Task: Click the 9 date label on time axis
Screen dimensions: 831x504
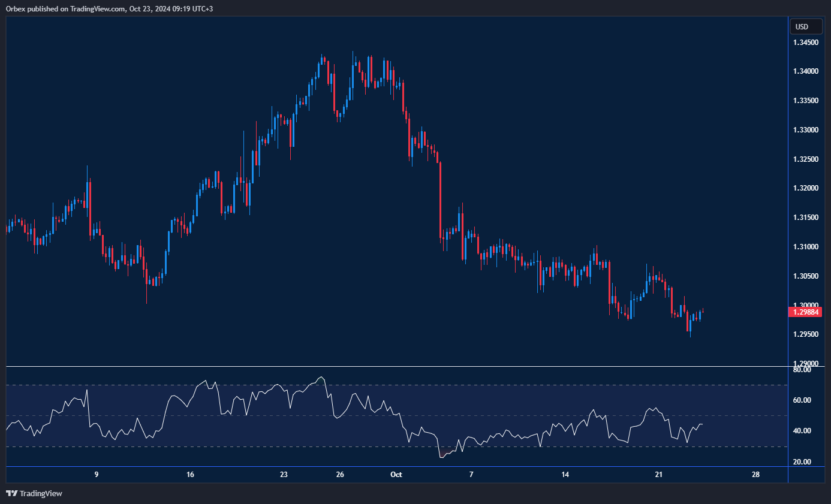Action: click(97, 475)
